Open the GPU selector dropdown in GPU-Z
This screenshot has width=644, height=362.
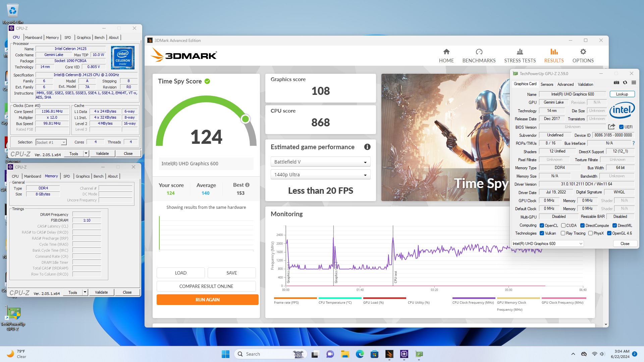pyautogui.click(x=548, y=244)
